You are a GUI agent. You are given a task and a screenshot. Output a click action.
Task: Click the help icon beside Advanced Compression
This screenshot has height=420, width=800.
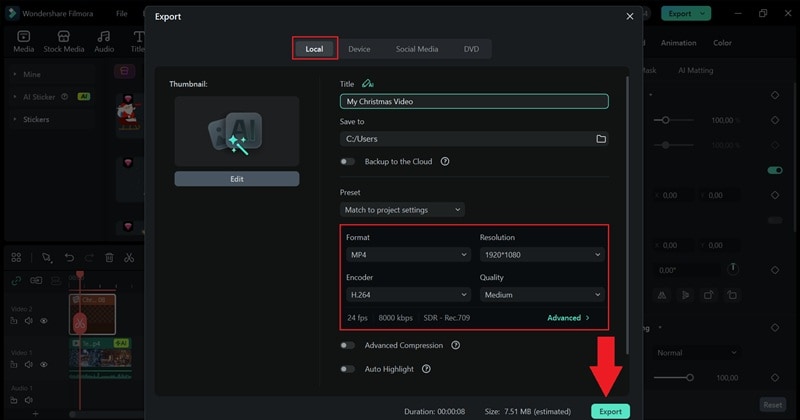click(456, 345)
